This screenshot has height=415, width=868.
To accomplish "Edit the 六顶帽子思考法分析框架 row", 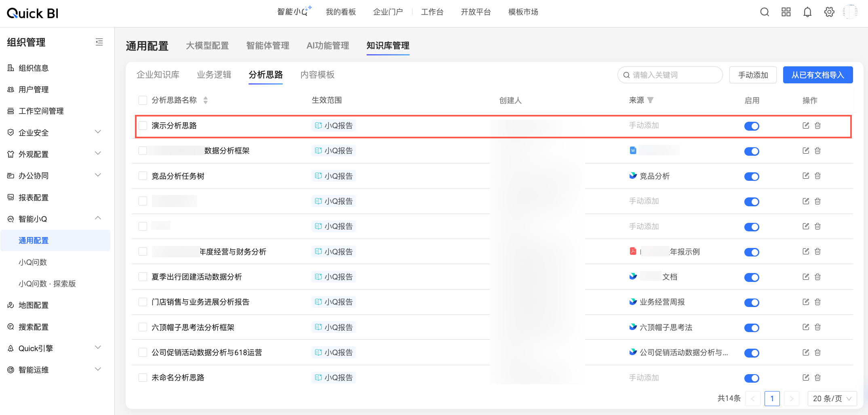I will (806, 327).
